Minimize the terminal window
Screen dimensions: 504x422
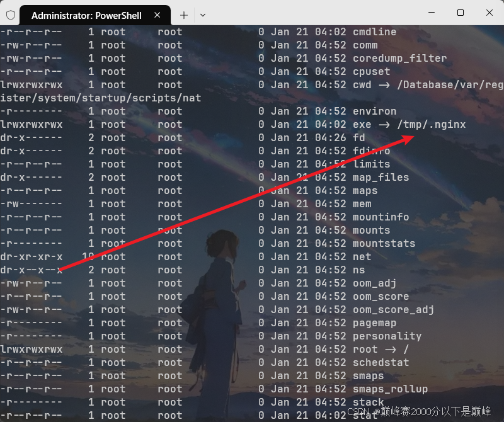click(432, 13)
